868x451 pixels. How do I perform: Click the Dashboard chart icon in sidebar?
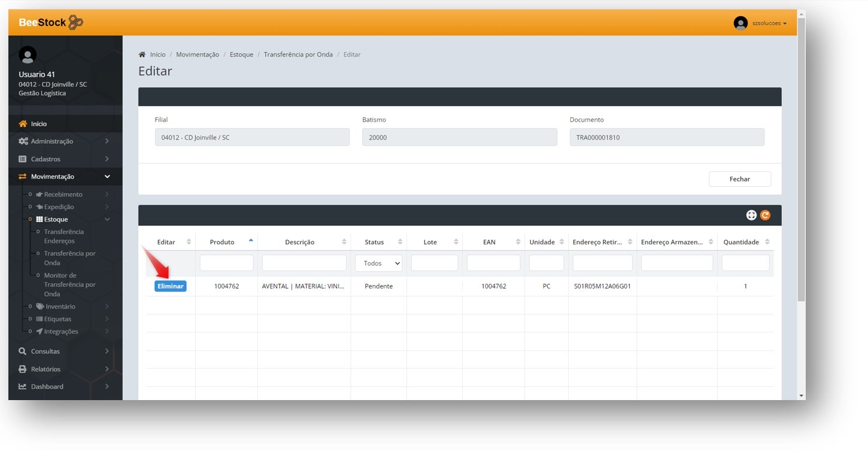pyautogui.click(x=23, y=386)
